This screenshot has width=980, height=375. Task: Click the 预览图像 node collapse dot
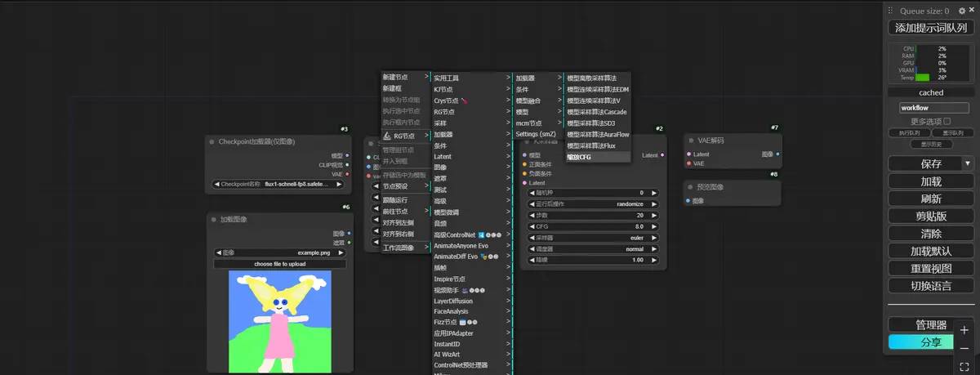690,185
